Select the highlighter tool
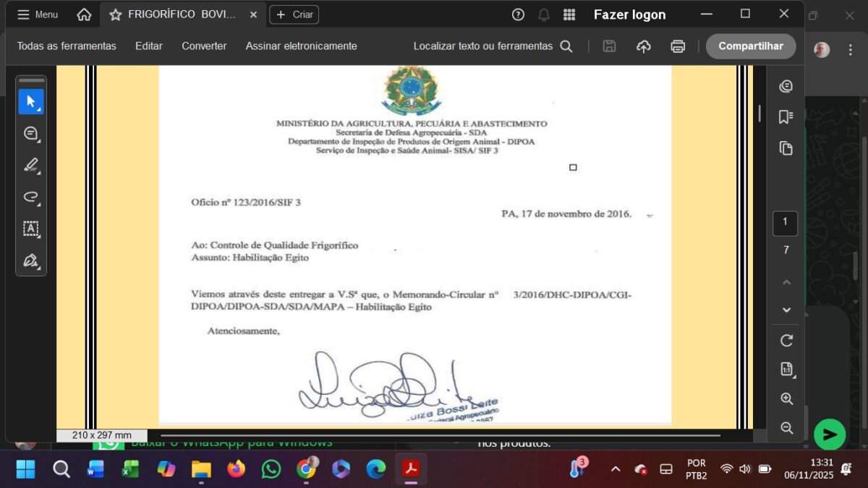 31,165
